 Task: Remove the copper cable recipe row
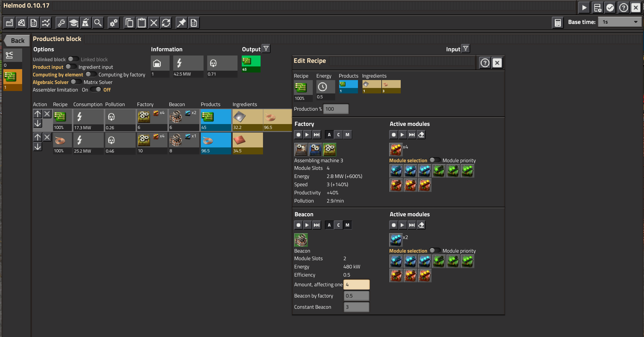pos(47,137)
